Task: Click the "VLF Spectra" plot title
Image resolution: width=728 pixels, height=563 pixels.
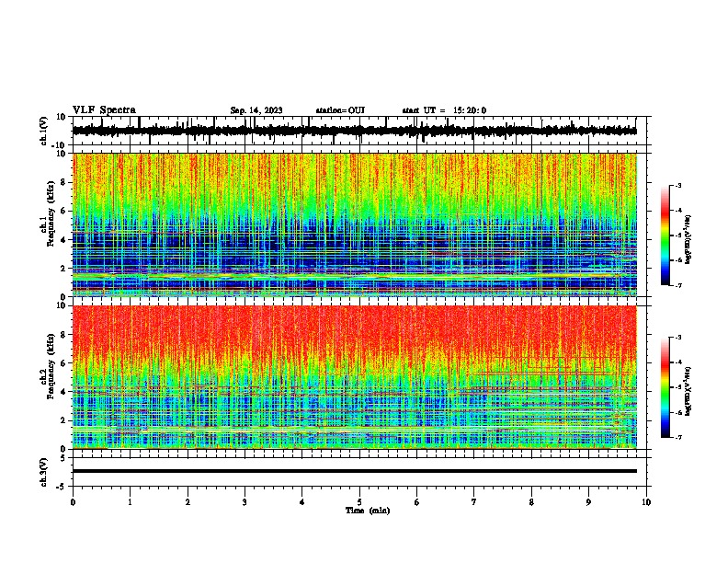Action: (x=104, y=110)
